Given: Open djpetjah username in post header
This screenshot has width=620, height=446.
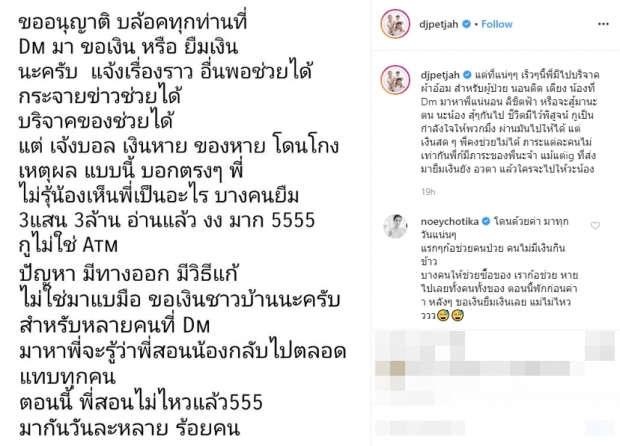Looking at the screenshot, I should 439,24.
